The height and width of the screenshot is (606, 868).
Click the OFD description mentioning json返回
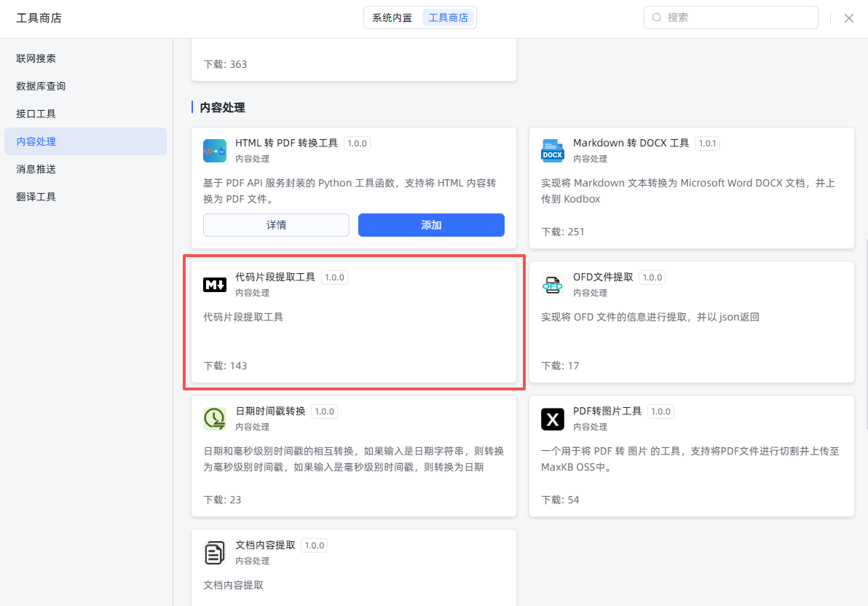[x=650, y=317]
